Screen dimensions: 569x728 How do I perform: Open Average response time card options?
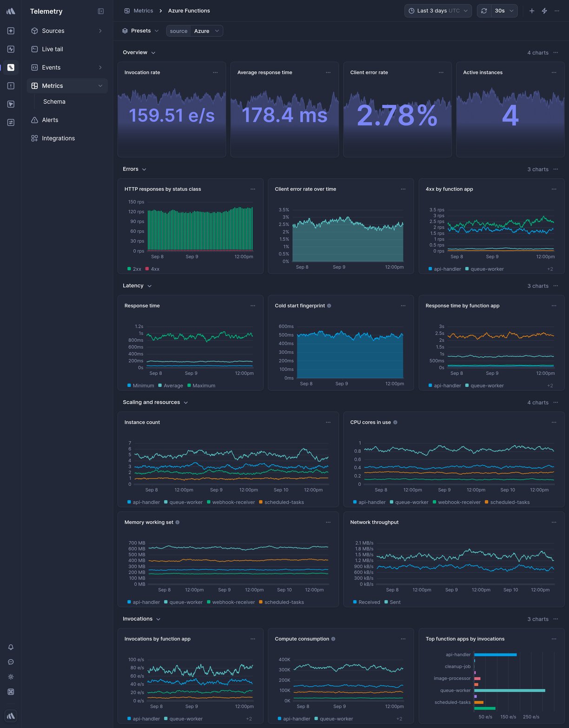328,73
